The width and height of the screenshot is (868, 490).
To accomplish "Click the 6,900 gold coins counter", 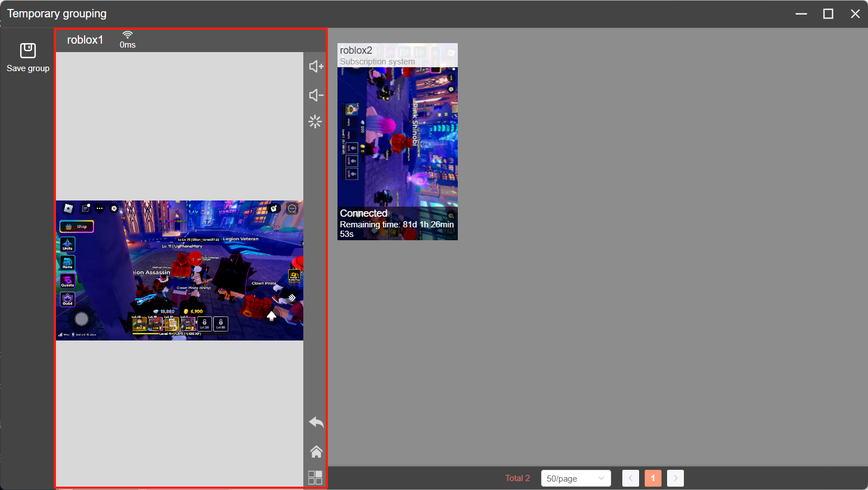I will (x=193, y=311).
